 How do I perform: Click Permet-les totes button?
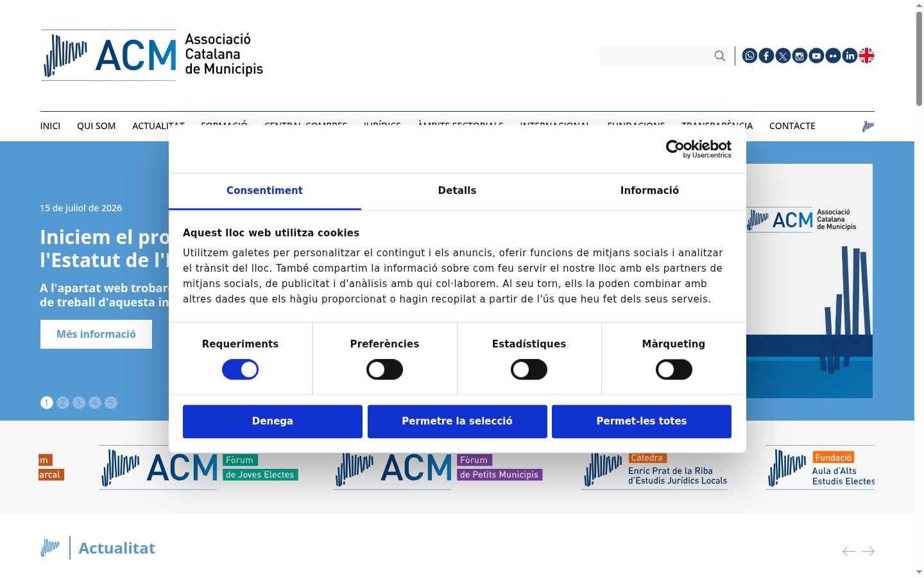click(642, 421)
